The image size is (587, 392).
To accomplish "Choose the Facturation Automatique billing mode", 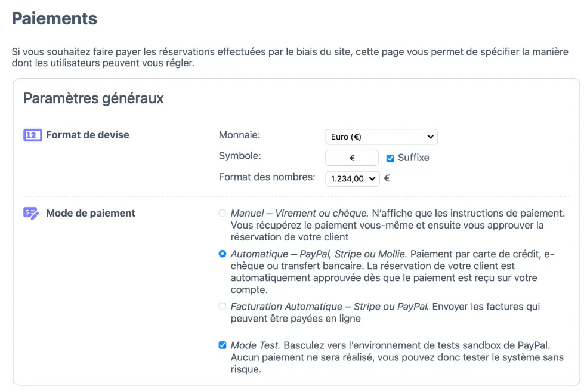I will click(x=222, y=307).
